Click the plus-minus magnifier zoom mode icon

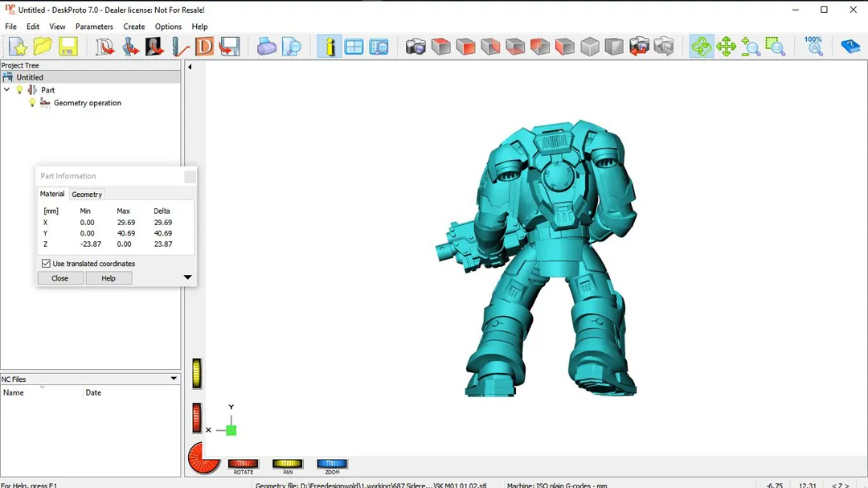coord(751,47)
